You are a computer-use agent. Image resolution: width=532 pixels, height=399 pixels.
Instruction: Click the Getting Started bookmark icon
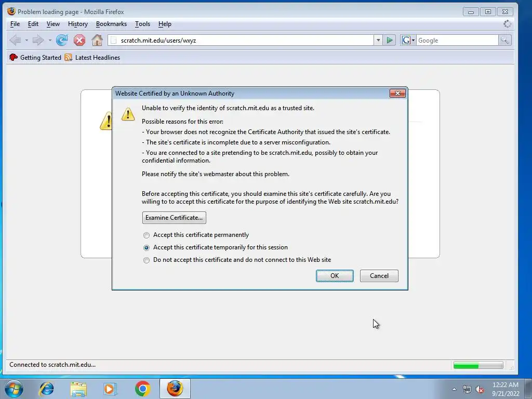13,57
